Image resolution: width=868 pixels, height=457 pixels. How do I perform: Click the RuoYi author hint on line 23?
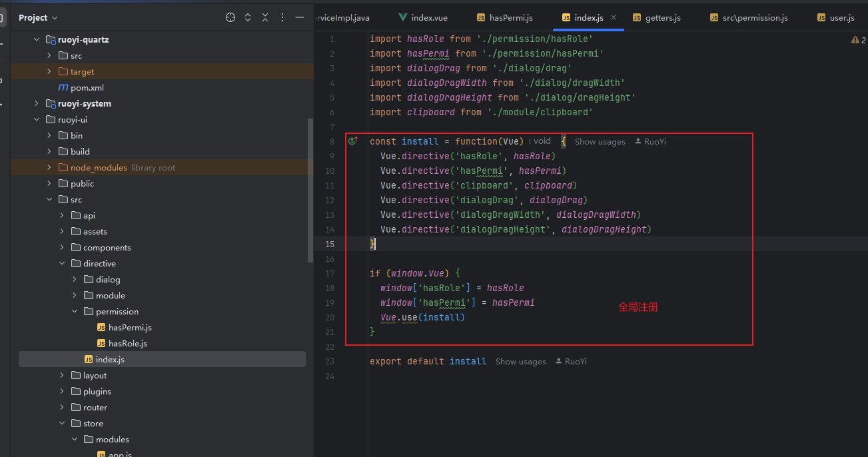[x=571, y=361]
